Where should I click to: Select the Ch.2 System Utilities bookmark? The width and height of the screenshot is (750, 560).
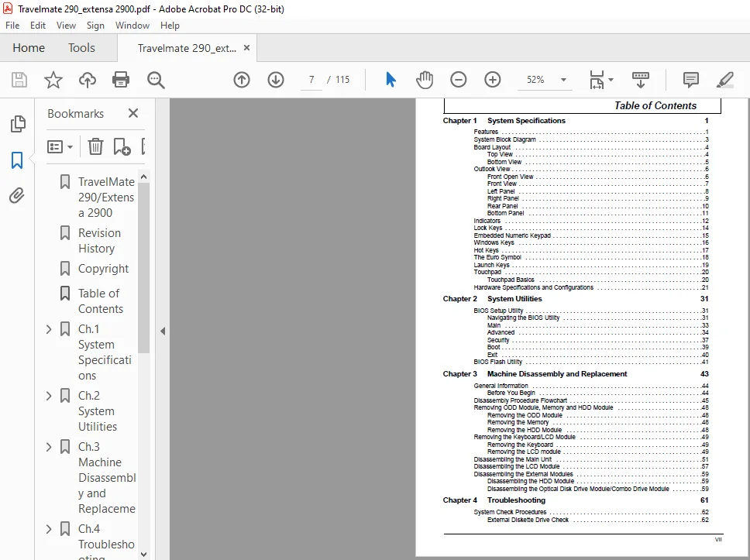click(98, 411)
